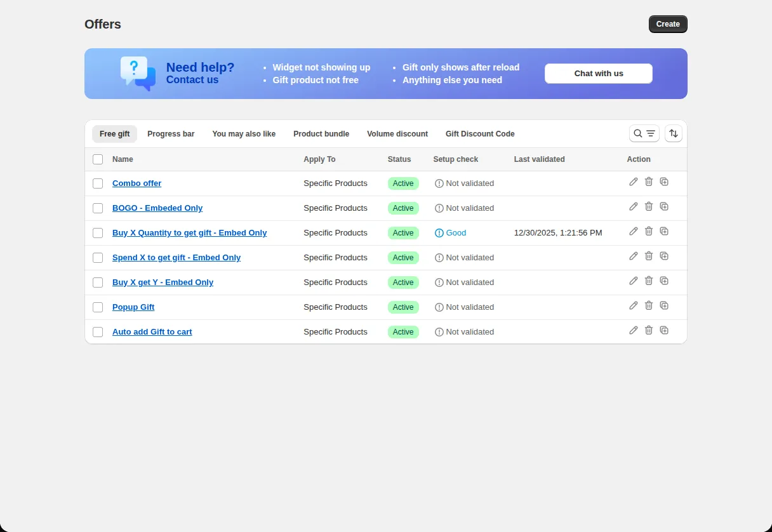Duplicate Spend X to get gift offer
772x532 pixels.
pos(664,256)
